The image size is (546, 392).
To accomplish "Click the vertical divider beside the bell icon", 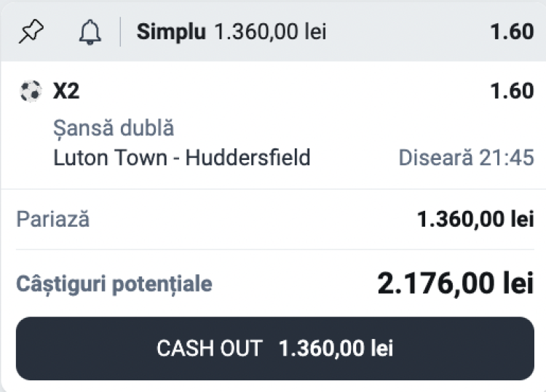I will (120, 32).
